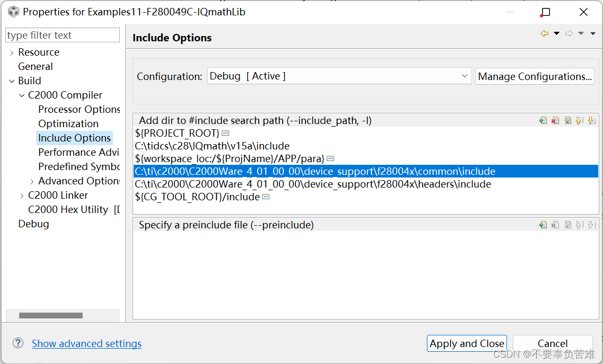Click Add icon for preinclude file list

(x=543, y=225)
